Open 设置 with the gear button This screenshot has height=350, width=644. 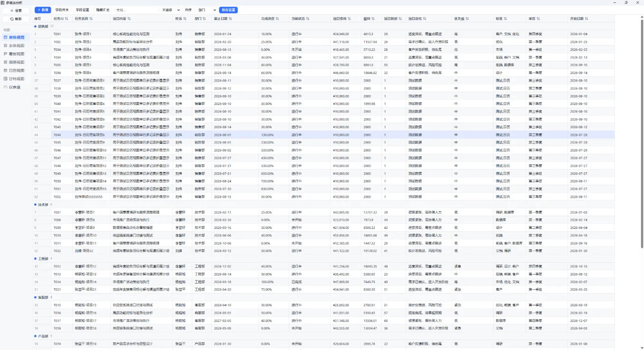pyautogui.click(x=16, y=10)
